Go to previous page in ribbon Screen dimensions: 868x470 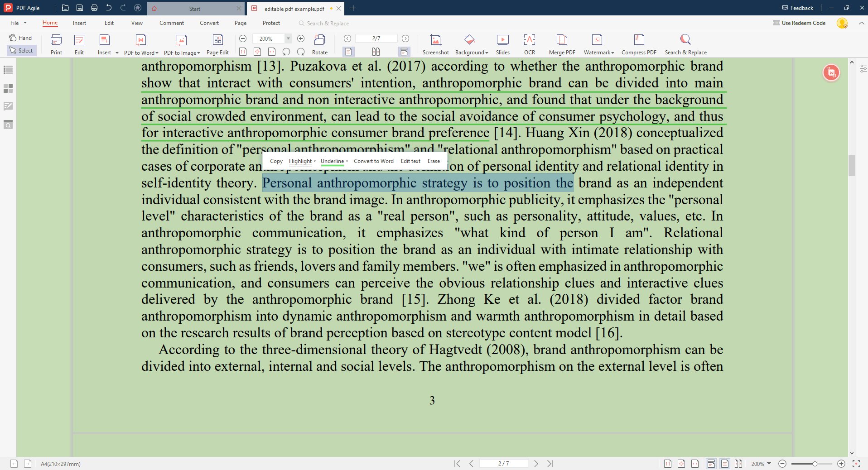pyautogui.click(x=347, y=38)
